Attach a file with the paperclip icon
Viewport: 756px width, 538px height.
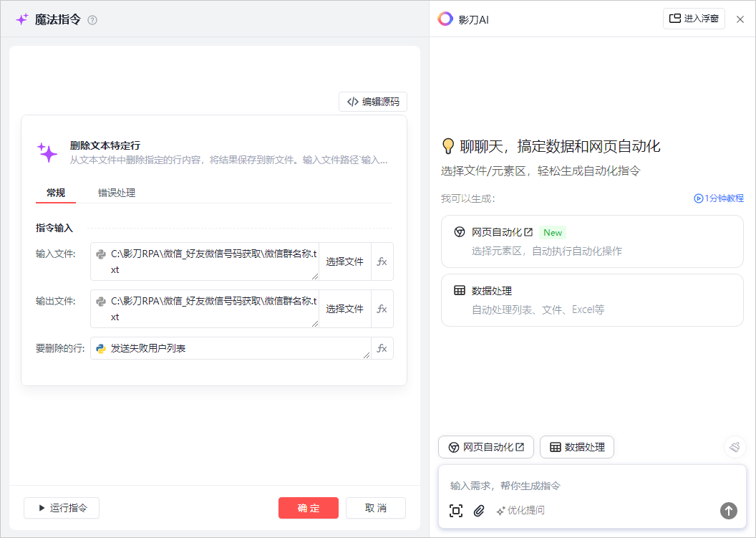point(479,511)
